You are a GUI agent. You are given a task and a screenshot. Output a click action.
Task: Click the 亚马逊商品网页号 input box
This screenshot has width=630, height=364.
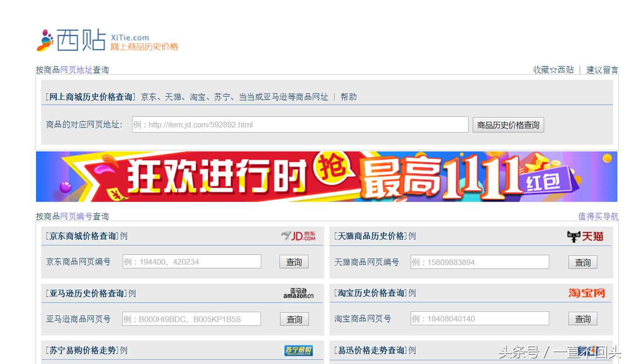[191, 318]
